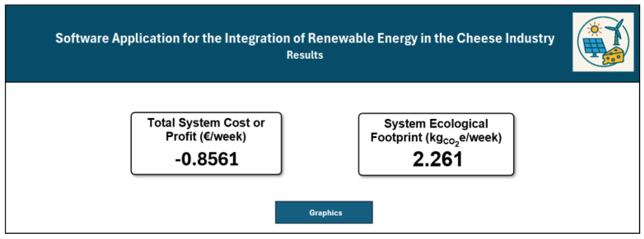Open the Graphics view
The width and height of the screenshot is (644, 239).
point(324,212)
